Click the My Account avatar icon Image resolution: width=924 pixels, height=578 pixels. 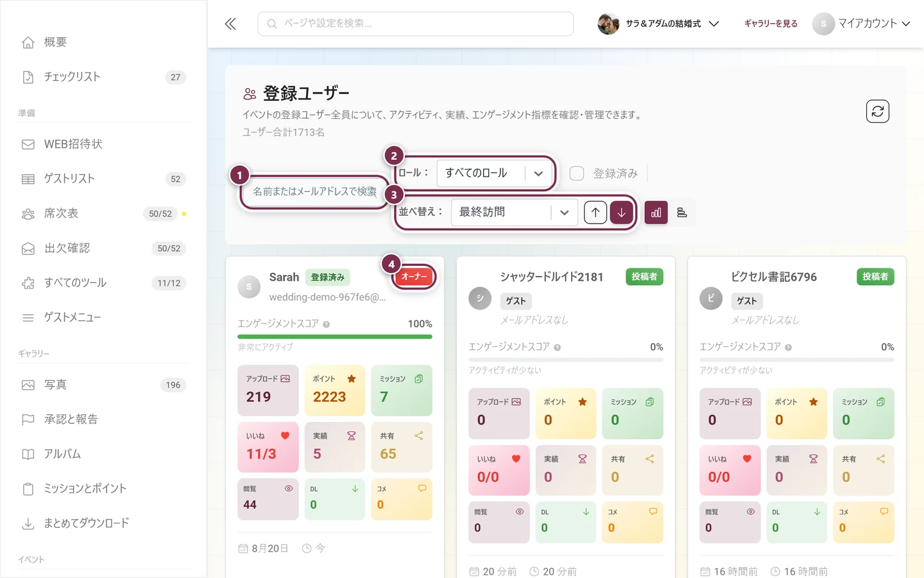coord(823,24)
